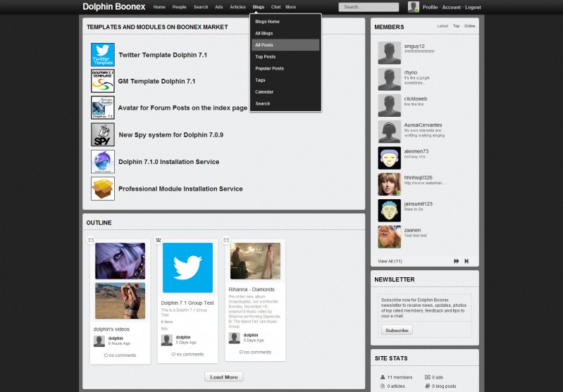The width and height of the screenshot is (563, 392).
Task: Open the More menu in navigation
Action: click(x=290, y=7)
